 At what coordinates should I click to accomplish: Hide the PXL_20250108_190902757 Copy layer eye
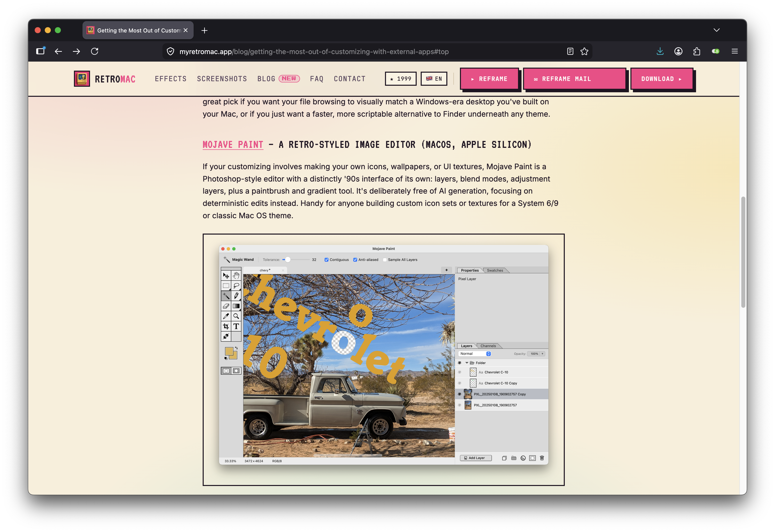[459, 394]
